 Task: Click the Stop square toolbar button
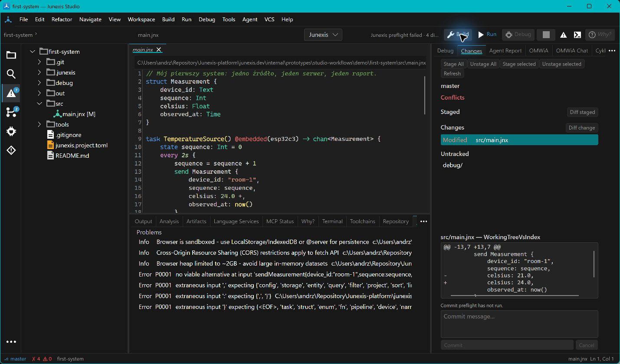pos(546,35)
